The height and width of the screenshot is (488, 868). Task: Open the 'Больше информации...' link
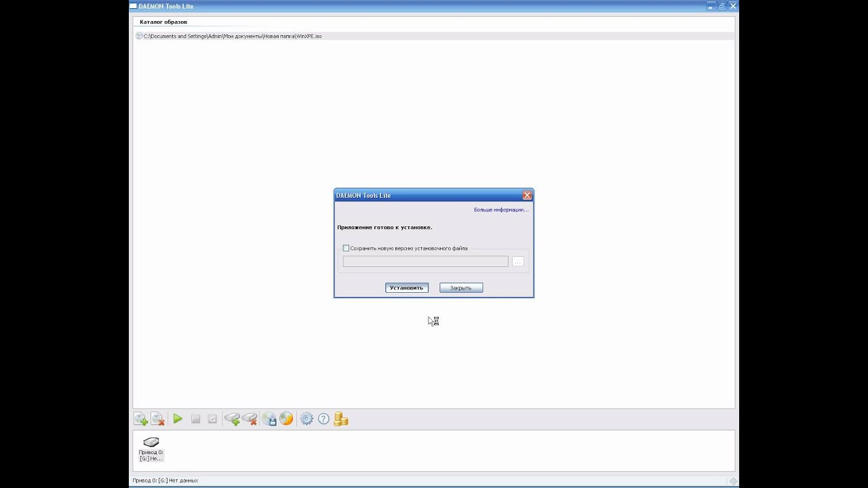(501, 210)
